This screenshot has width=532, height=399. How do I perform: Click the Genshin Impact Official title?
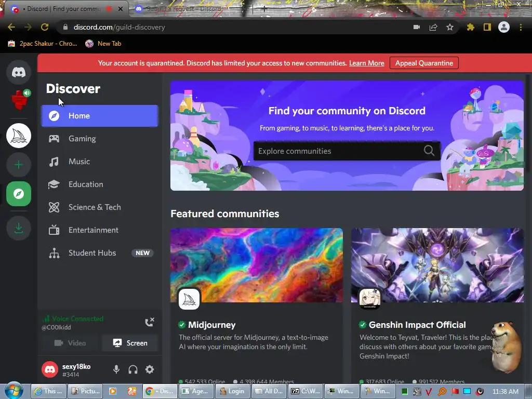click(417, 325)
